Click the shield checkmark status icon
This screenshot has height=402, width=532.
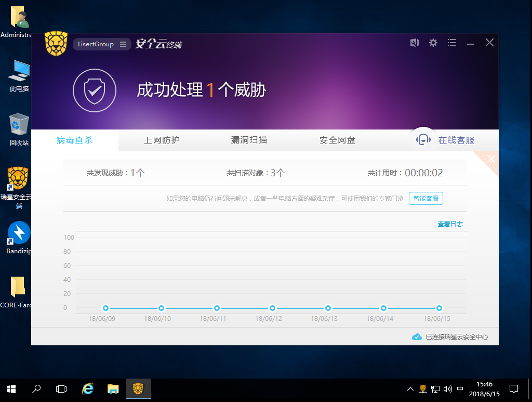click(x=95, y=90)
